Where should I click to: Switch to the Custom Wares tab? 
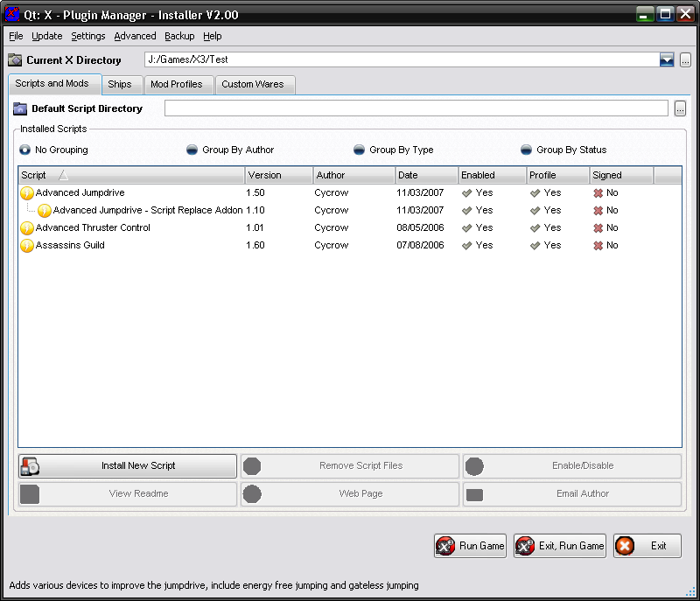point(255,85)
